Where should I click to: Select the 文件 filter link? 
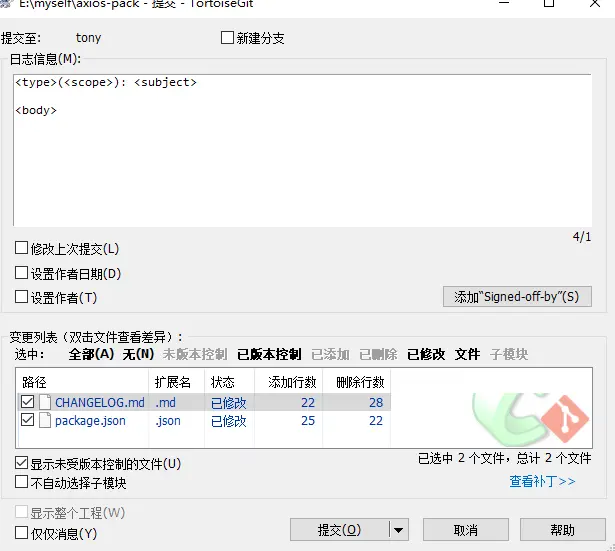(x=467, y=354)
